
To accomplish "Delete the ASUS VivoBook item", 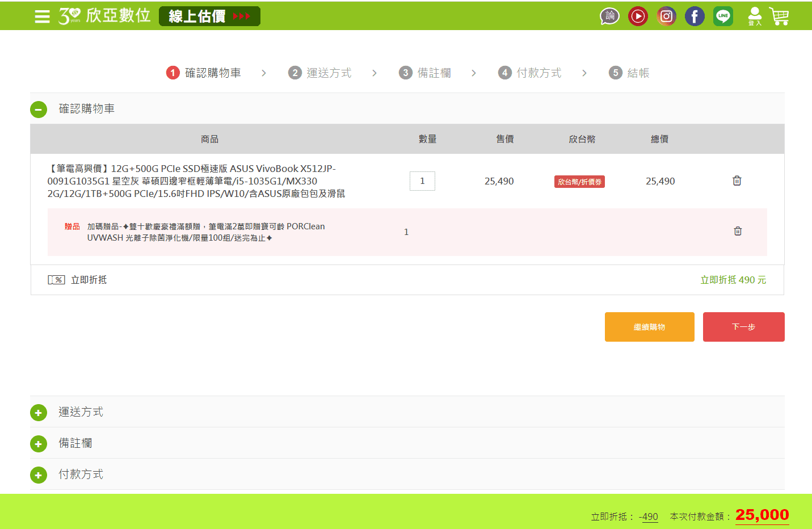I will click(737, 180).
